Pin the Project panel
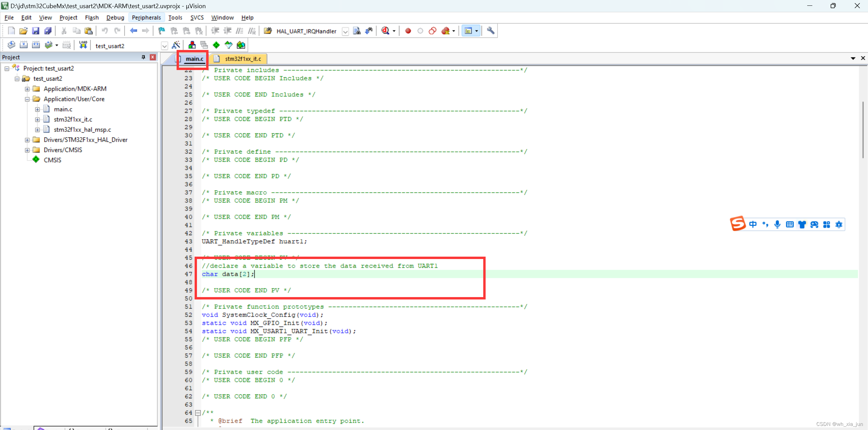The image size is (868, 430). coord(143,57)
